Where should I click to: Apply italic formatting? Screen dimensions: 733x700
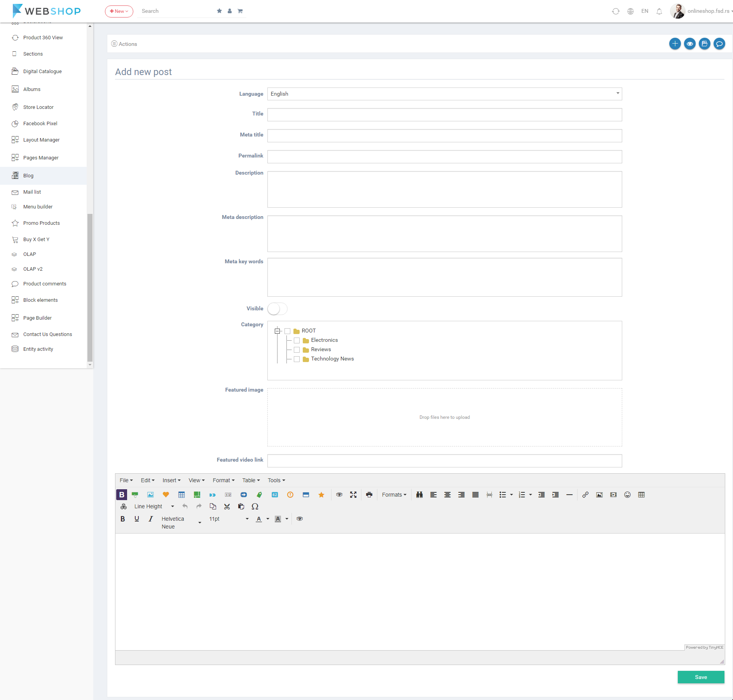tap(151, 519)
